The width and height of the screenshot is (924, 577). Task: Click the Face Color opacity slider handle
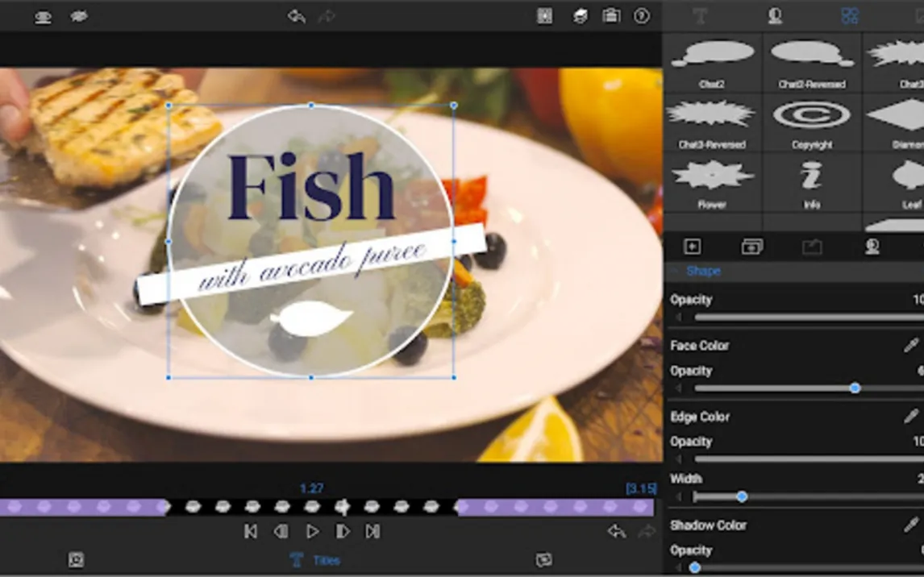(x=855, y=388)
